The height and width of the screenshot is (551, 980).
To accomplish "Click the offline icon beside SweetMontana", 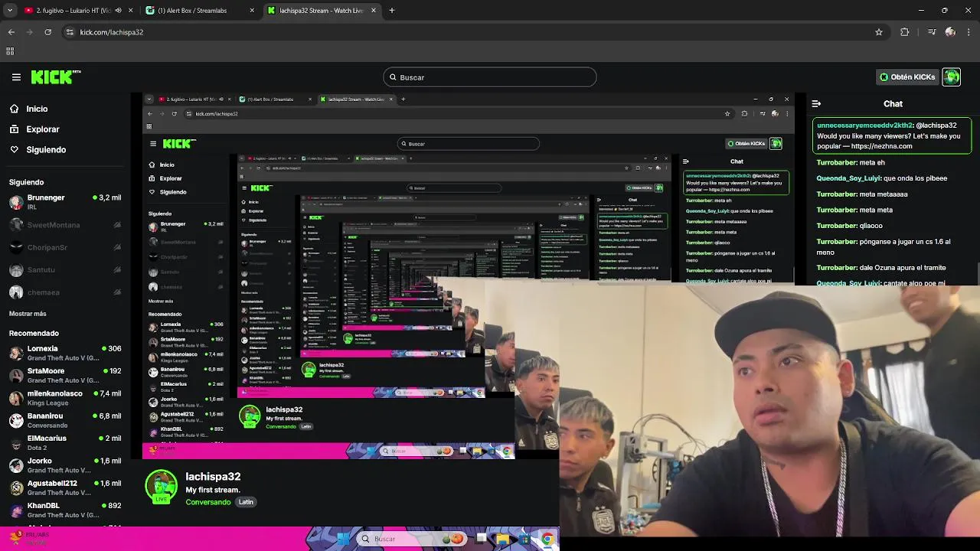I will tap(117, 225).
